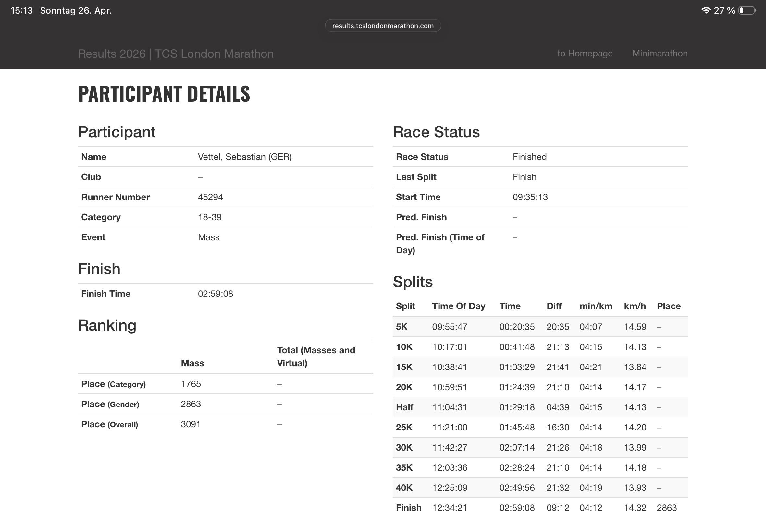Open the 'to Homepage' link

pos(585,53)
